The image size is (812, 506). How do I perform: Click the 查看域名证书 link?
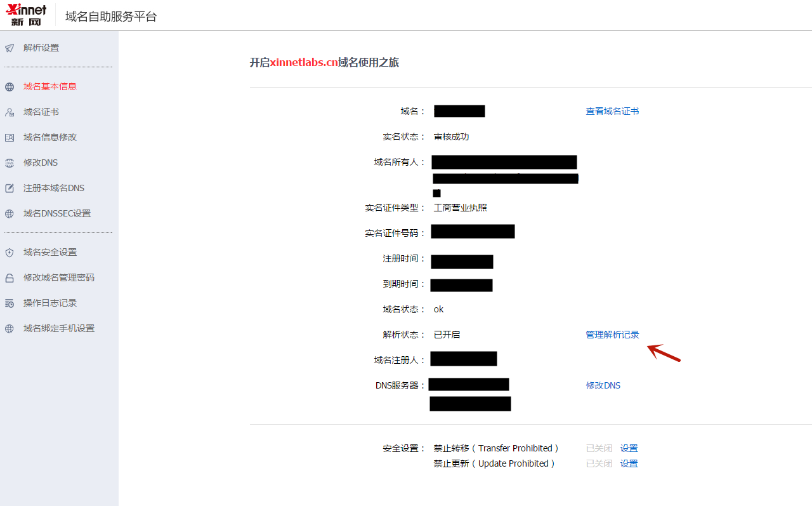(x=612, y=111)
